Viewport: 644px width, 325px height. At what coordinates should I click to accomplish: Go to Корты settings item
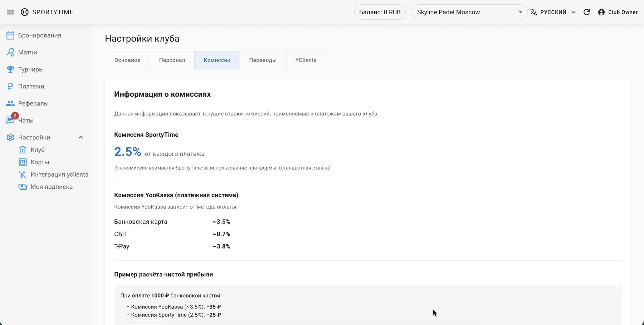click(x=39, y=162)
